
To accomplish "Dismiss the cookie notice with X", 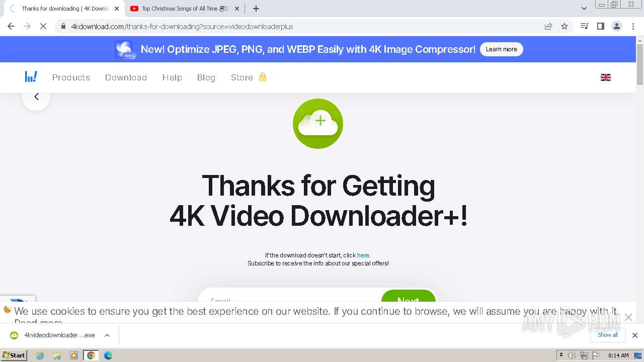I will coord(628,317).
